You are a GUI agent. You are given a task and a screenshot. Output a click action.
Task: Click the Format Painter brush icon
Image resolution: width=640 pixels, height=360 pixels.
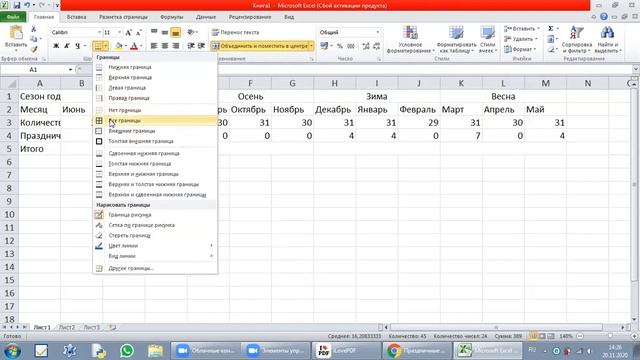tap(33, 49)
